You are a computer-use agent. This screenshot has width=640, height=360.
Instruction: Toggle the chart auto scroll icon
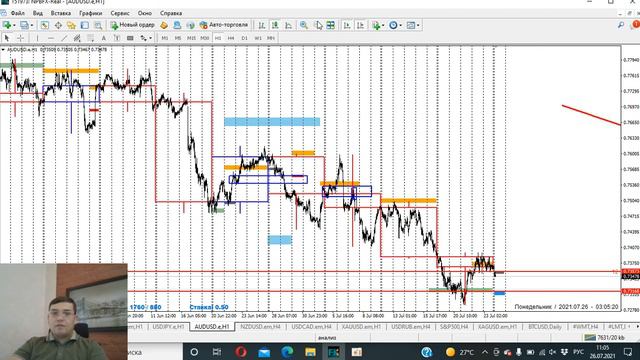tap(347, 25)
